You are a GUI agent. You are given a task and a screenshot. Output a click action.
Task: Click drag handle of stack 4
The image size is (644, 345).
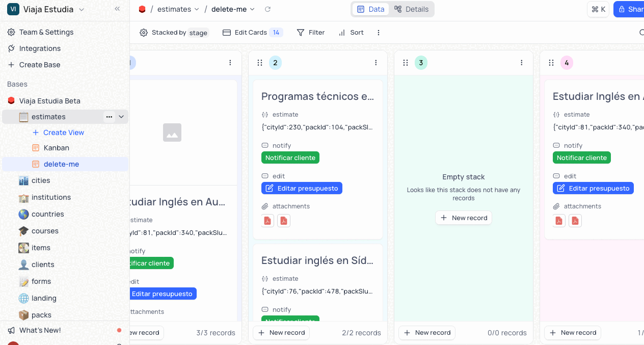click(551, 63)
